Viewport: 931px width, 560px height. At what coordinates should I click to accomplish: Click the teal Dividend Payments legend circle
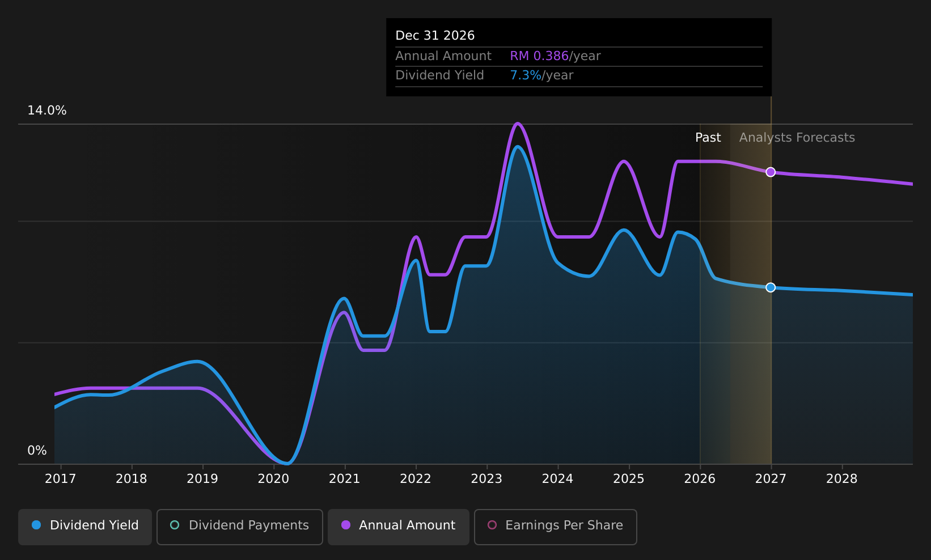click(x=175, y=525)
